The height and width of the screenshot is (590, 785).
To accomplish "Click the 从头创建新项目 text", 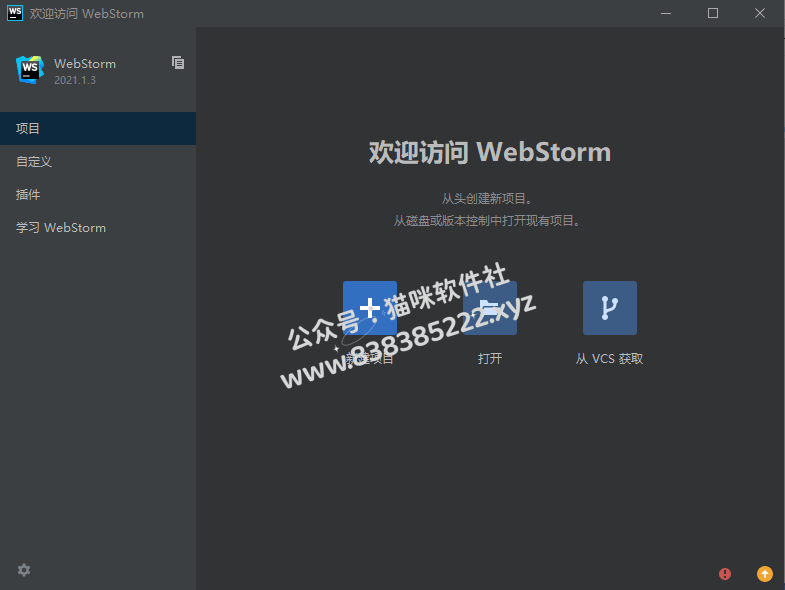I will tap(487, 199).
